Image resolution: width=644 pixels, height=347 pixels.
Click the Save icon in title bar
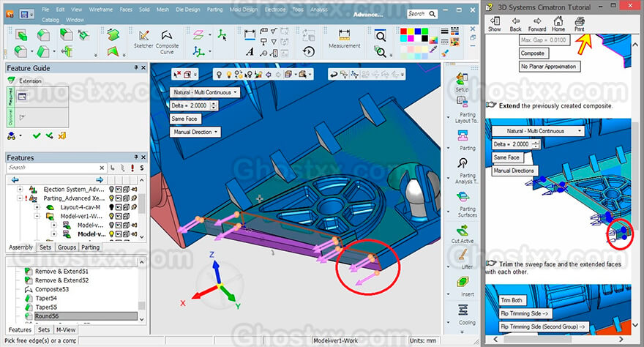[x=24, y=15]
